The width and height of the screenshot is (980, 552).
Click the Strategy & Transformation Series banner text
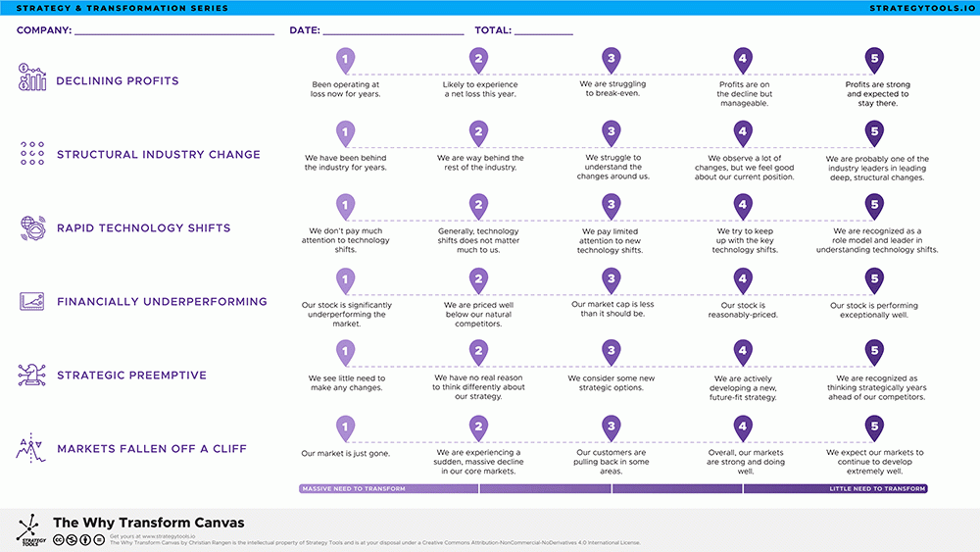pyautogui.click(x=122, y=8)
